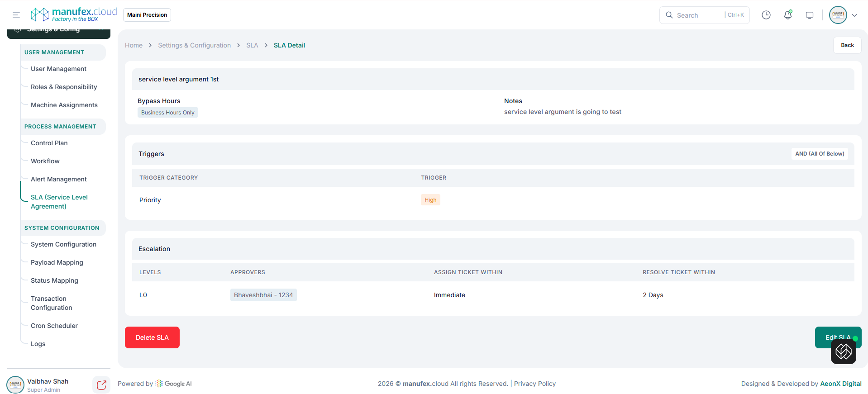Image resolution: width=868 pixels, height=394 pixels.
Task: Go to Alert Management in sidebar
Action: [59, 179]
